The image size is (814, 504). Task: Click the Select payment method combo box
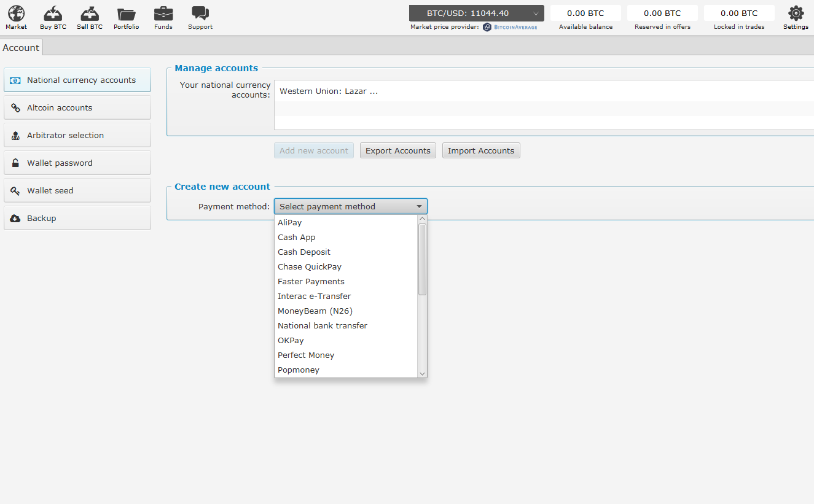click(351, 206)
